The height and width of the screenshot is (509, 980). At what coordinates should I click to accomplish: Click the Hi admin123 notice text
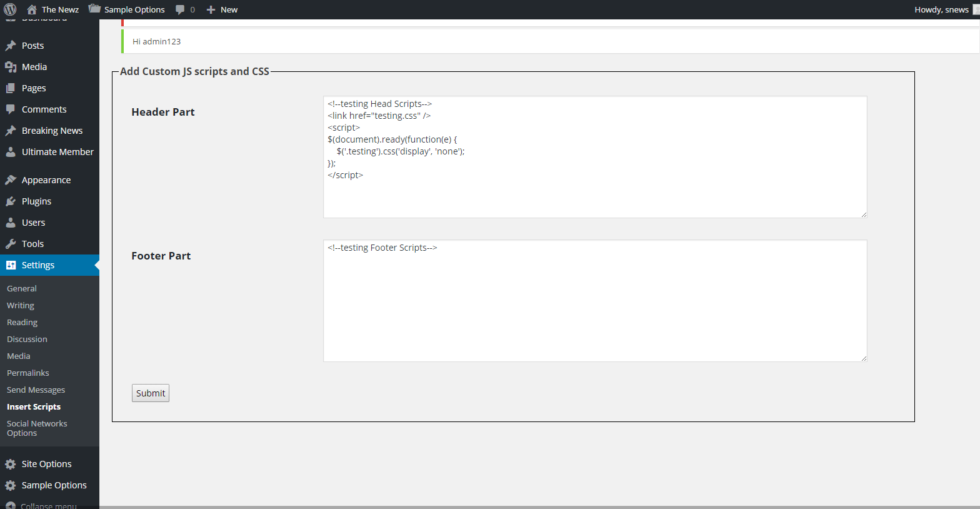click(x=156, y=41)
